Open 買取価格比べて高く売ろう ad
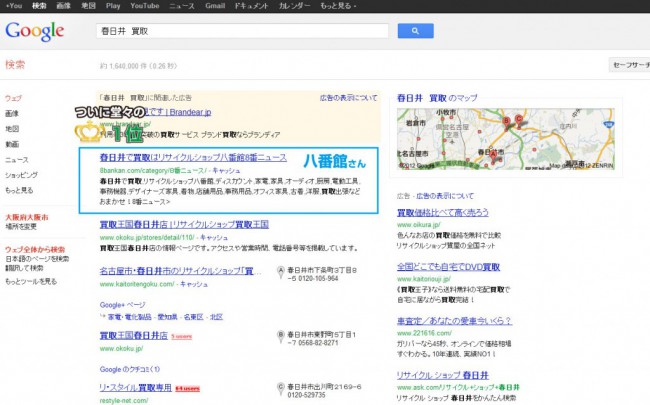This screenshot has width=650, height=405. [443, 213]
